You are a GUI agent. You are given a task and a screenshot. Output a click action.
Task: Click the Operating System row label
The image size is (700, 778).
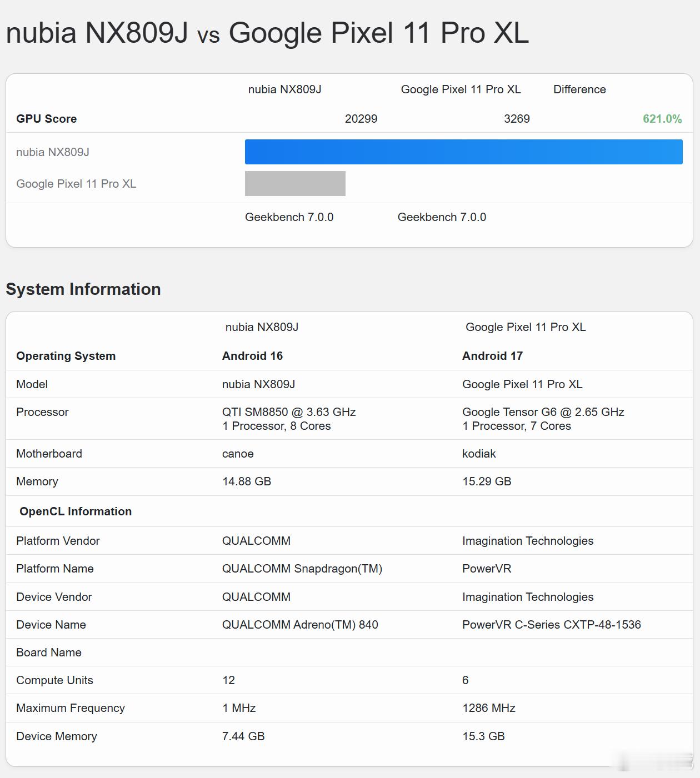coord(66,356)
